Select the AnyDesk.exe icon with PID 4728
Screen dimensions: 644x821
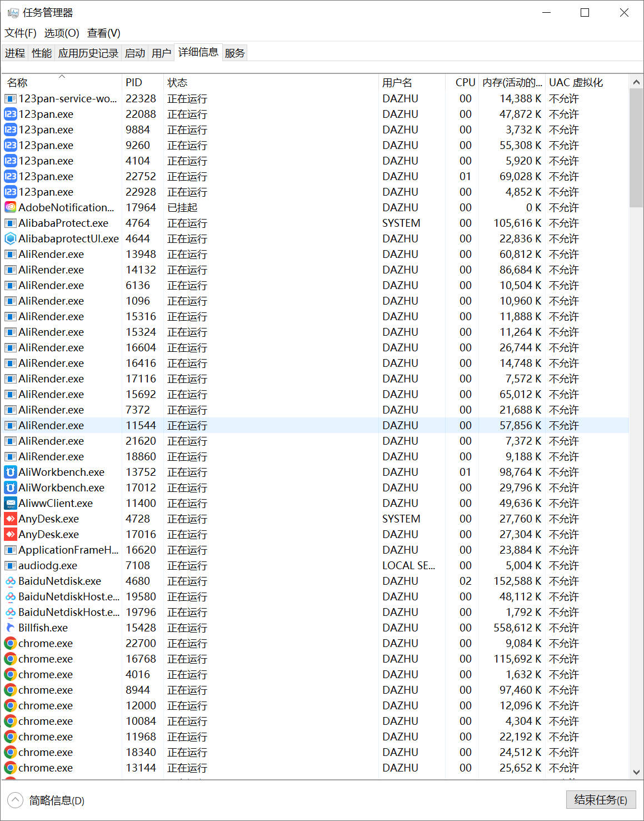pyautogui.click(x=10, y=519)
